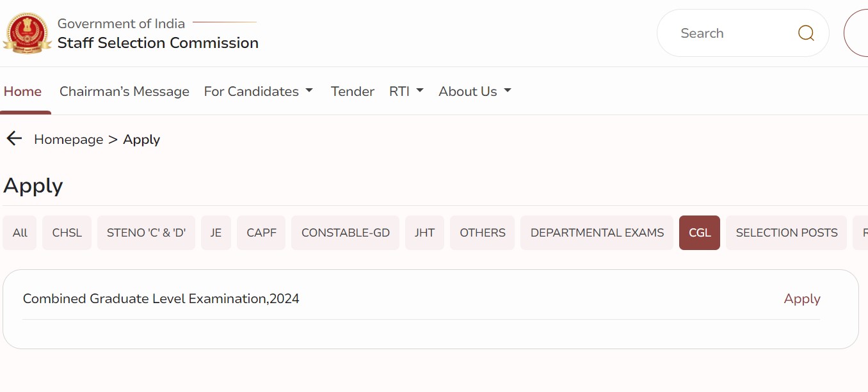
Task: Click the search magnifier icon
Action: pyautogui.click(x=806, y=33)
